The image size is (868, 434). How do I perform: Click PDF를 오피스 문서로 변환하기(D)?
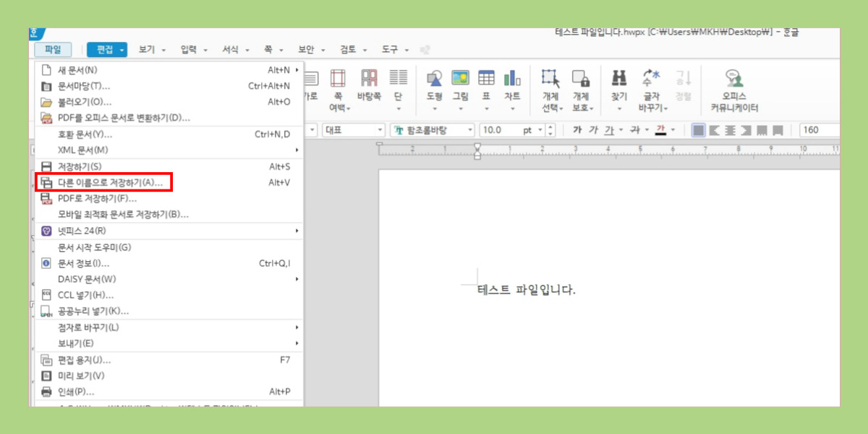(170, 118)
